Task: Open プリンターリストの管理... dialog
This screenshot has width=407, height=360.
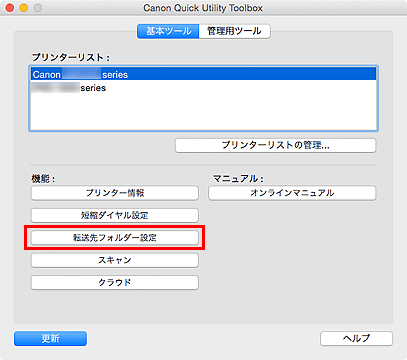Action: tap(276, 145)
